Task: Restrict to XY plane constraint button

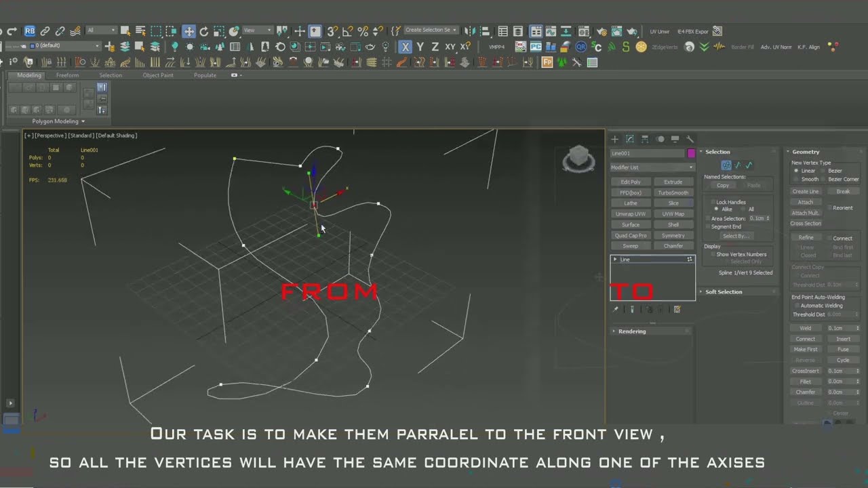Action: point(450,47)
